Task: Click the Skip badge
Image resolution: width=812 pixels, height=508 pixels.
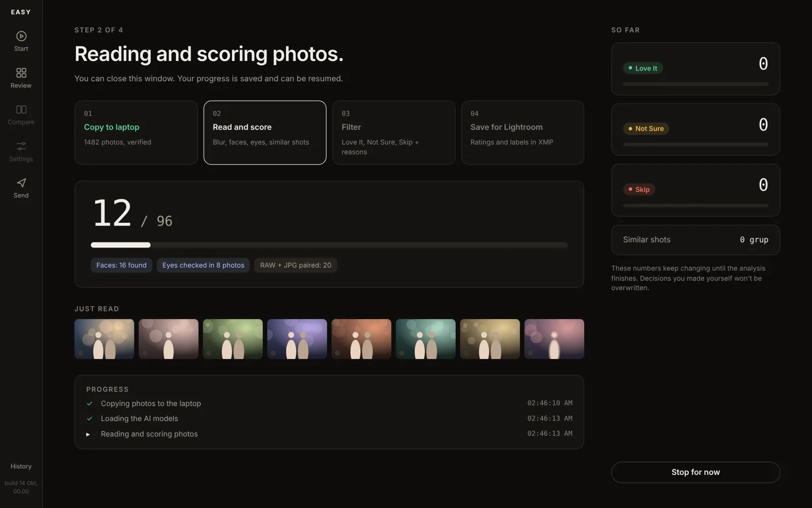Action: (639, 189)
